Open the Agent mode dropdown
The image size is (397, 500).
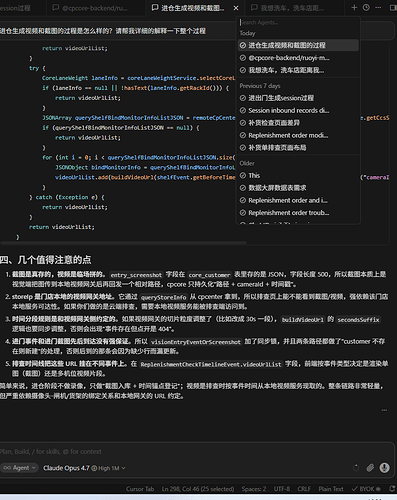tap(19, 468)
